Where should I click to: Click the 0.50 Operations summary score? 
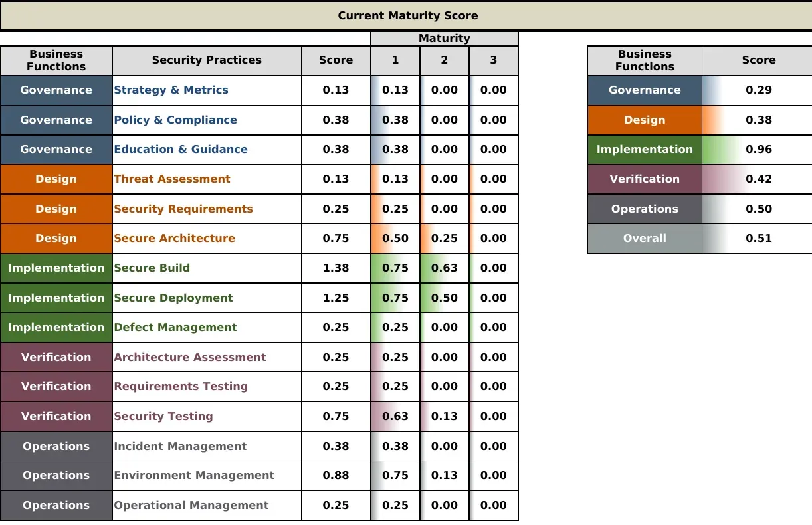(757, 209)
